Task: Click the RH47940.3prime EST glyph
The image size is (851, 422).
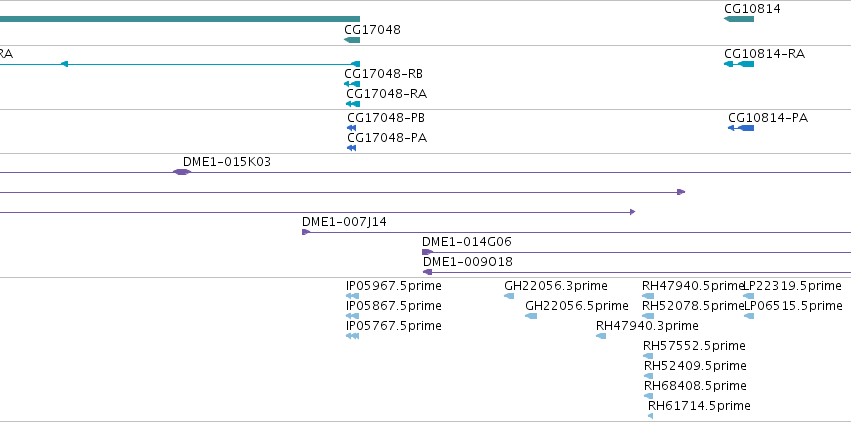Action: point(601,336)
